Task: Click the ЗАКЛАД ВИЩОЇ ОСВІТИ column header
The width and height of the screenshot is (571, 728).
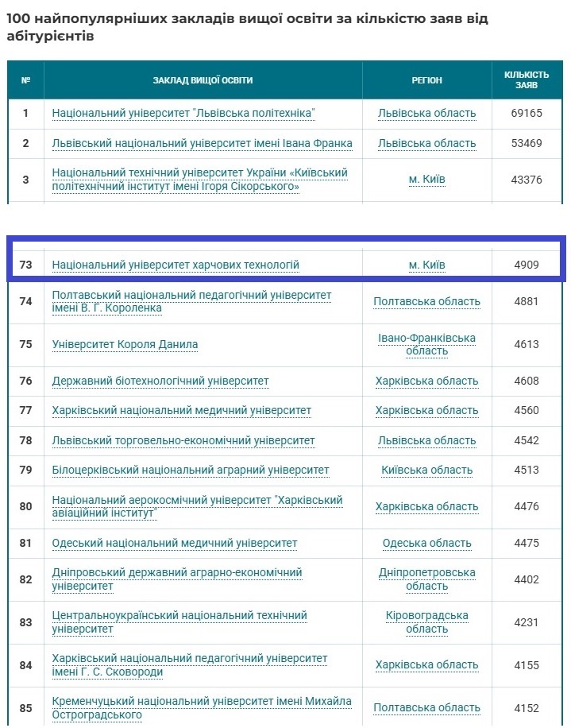Action: tap(203, 80)
